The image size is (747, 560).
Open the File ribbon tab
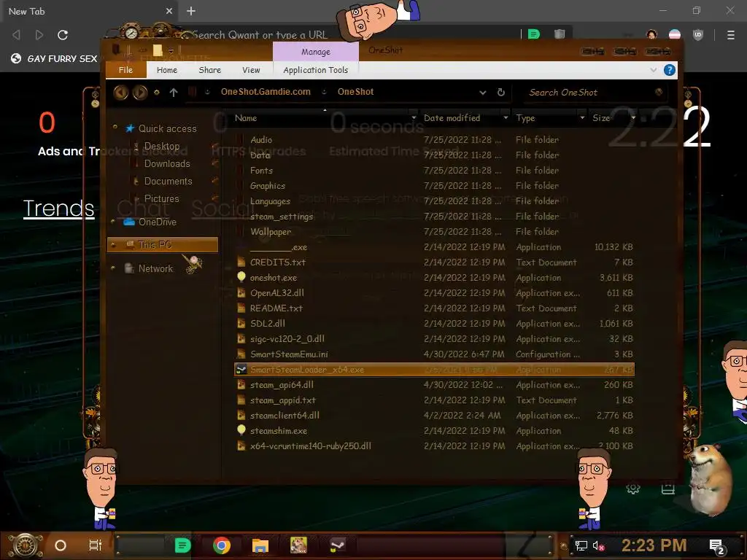click(125, 70)
